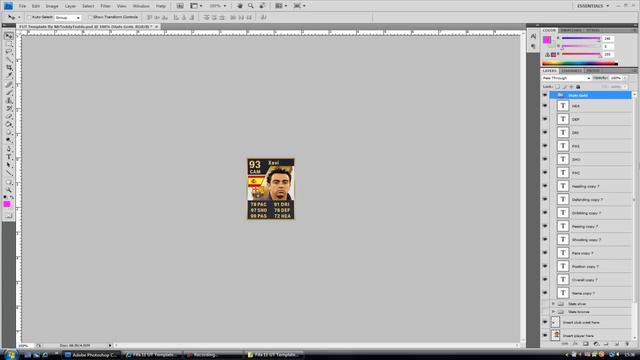Hide the Insert player here layer

click(x=545, y=336)
